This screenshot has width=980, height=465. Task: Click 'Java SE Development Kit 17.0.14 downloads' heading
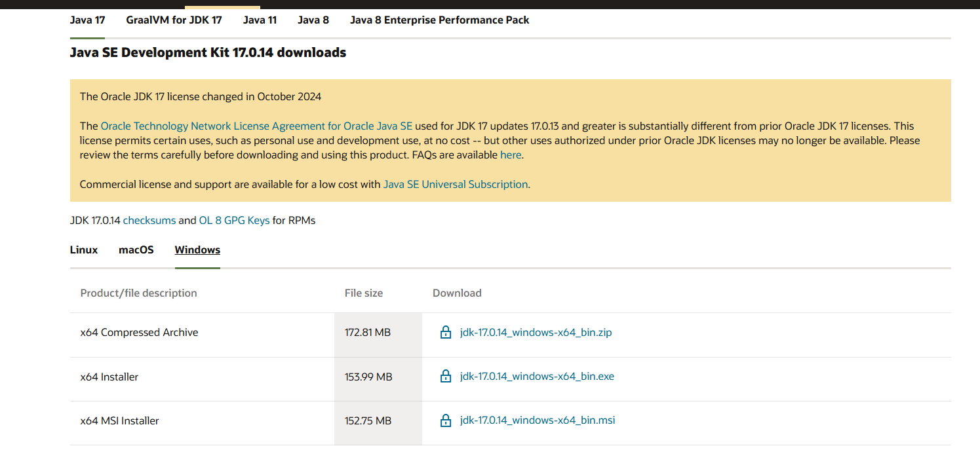[x=208, y=52]
